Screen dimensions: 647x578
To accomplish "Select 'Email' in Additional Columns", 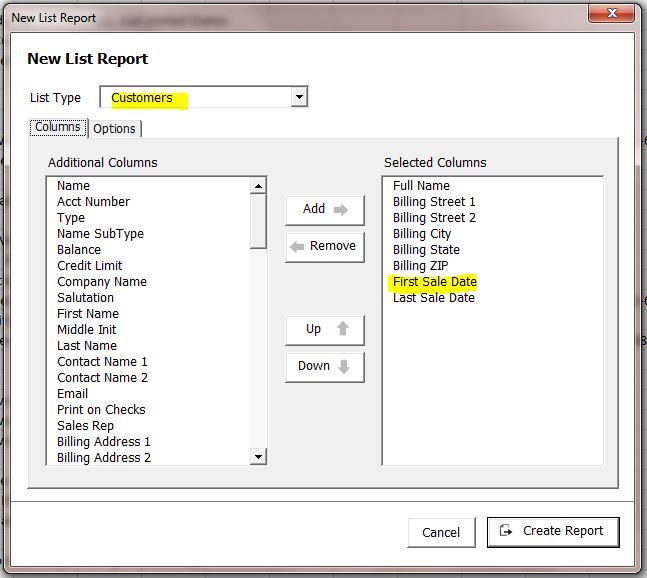I will (73, 394).
